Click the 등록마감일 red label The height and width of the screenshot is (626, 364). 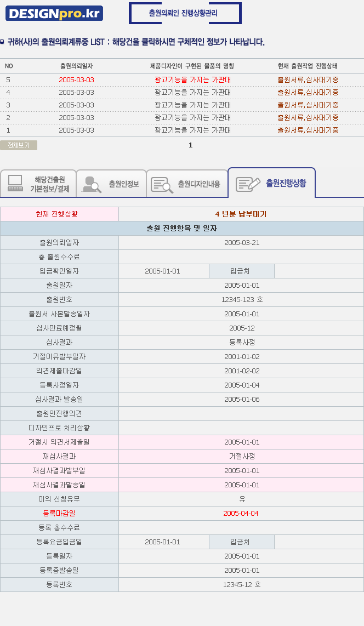coord(59,514)
